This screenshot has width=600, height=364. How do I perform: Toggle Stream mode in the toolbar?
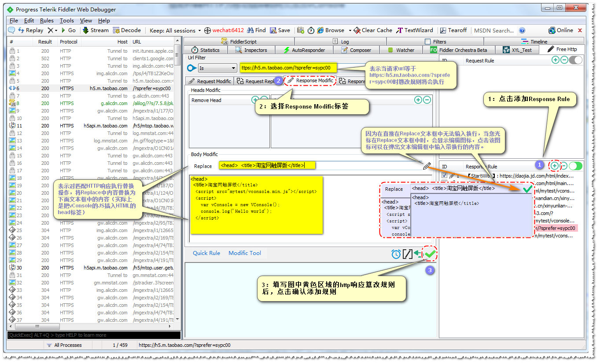click(x=96, y=30)
